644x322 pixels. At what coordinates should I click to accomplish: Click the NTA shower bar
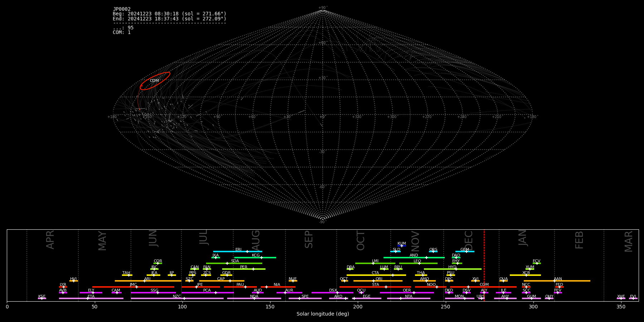click(x=409, y=298)
